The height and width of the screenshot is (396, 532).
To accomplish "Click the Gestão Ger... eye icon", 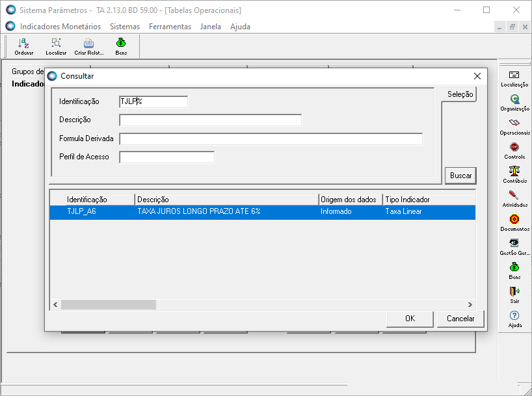I will tap(514, 247).
